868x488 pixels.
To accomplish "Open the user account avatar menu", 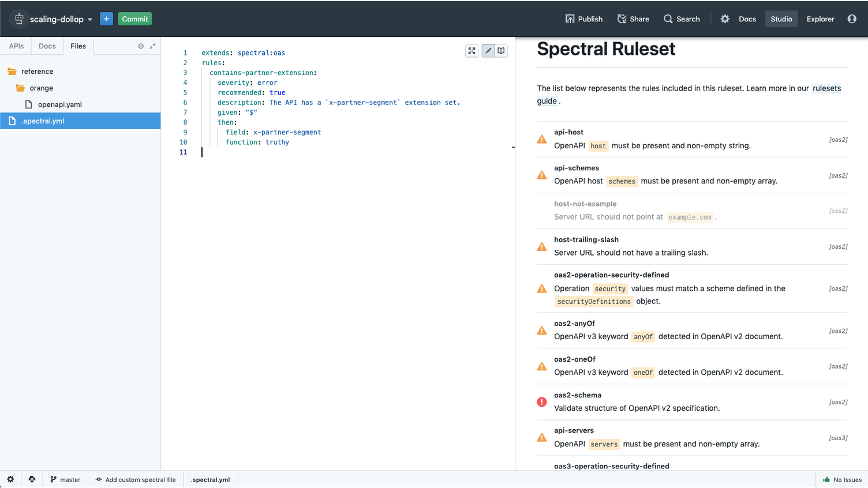I will point(852,19).
